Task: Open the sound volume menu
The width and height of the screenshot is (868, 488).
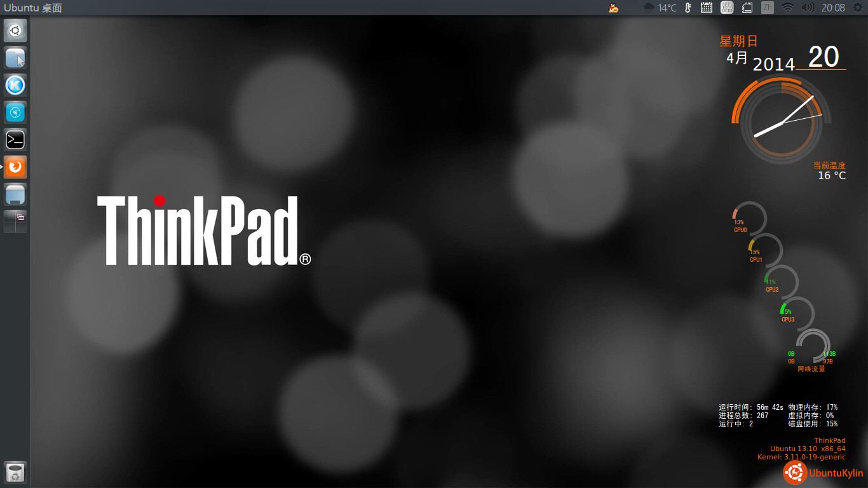Action: (808, 8)
